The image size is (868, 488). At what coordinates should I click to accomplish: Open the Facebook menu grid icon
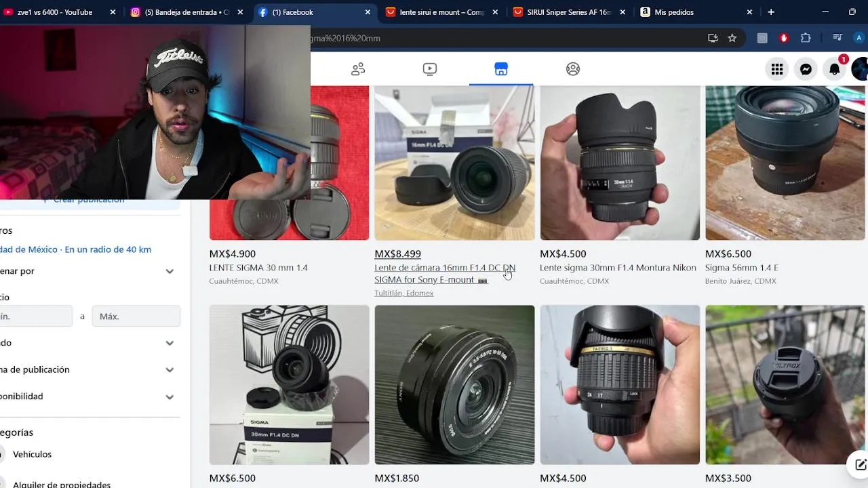pos(777,69)
